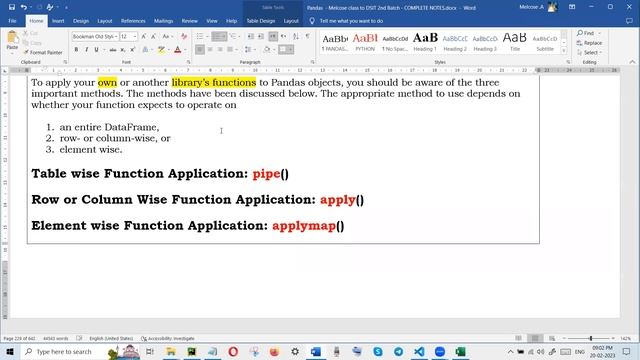Screen dimensions: 640x360
Task: Click the Find button
Action: [x=586, y=33]
